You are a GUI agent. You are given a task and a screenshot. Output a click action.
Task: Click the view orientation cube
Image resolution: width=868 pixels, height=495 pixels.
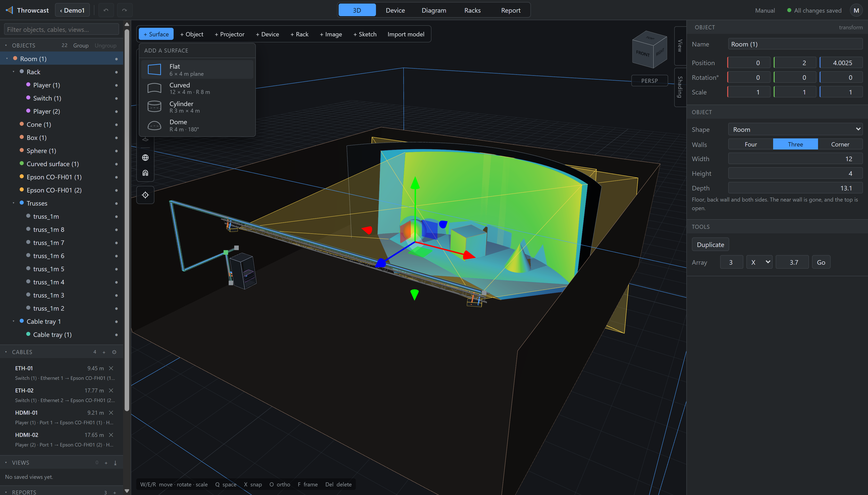point(649,49)
